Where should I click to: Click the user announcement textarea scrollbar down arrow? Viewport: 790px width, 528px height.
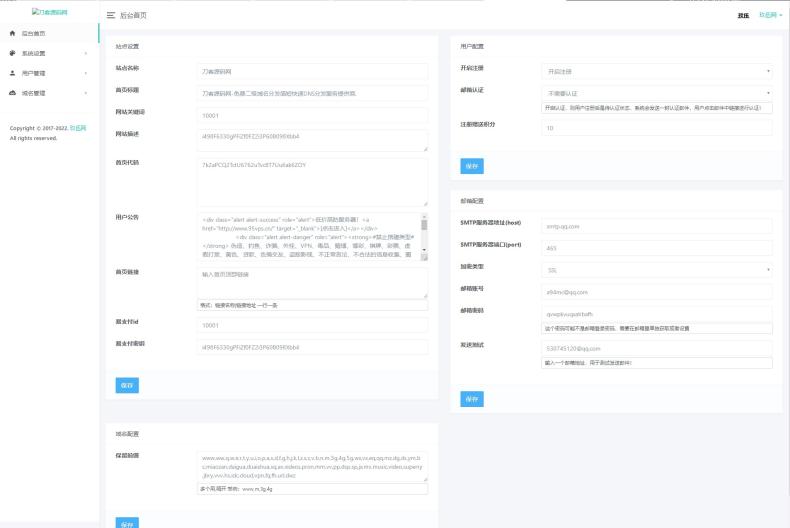424,250
